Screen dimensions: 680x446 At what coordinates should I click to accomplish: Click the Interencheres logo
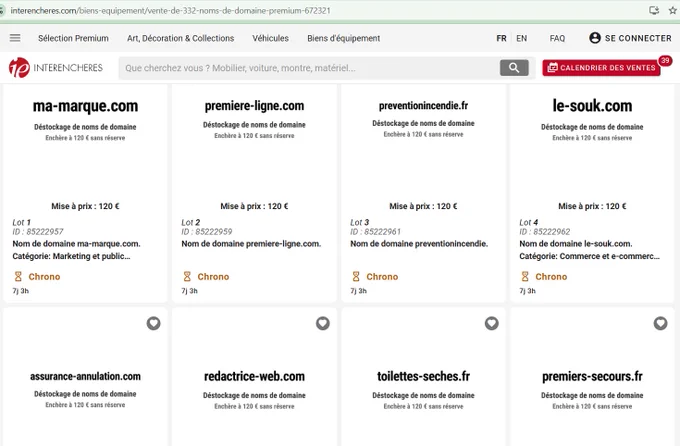[x=56, y=68]
